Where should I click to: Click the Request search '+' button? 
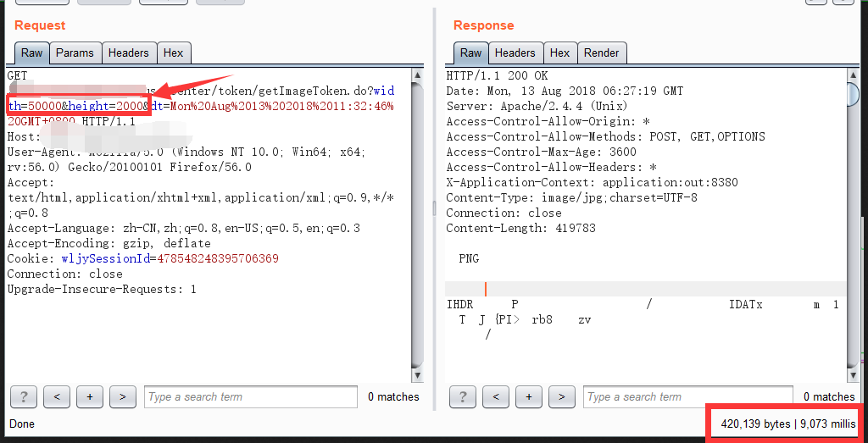(89, 396)
